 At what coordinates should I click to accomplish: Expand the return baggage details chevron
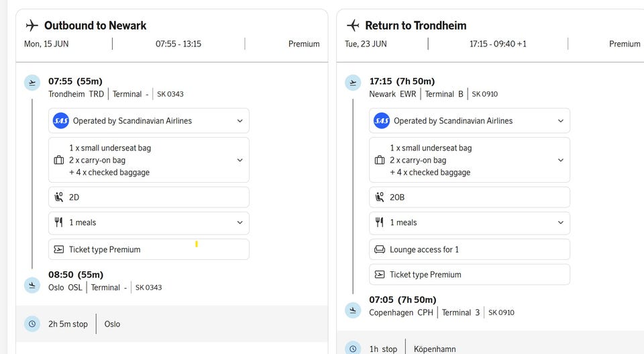coord(561,160)
